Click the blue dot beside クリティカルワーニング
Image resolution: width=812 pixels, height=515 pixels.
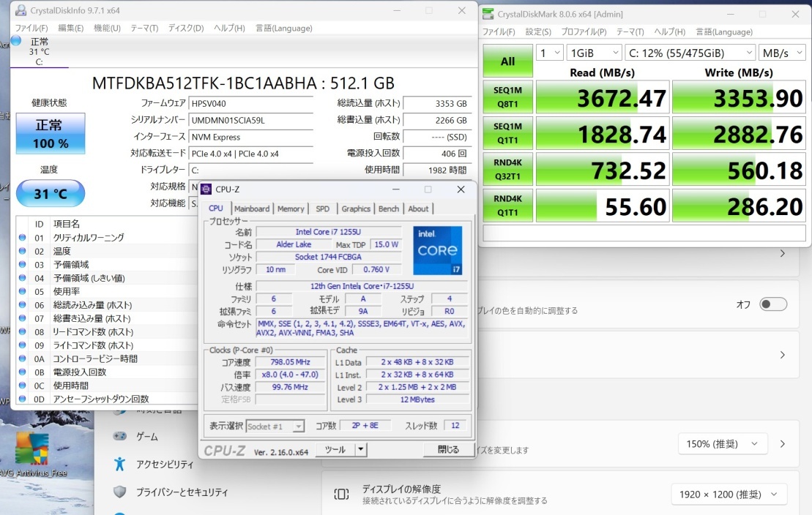(21, 237)
